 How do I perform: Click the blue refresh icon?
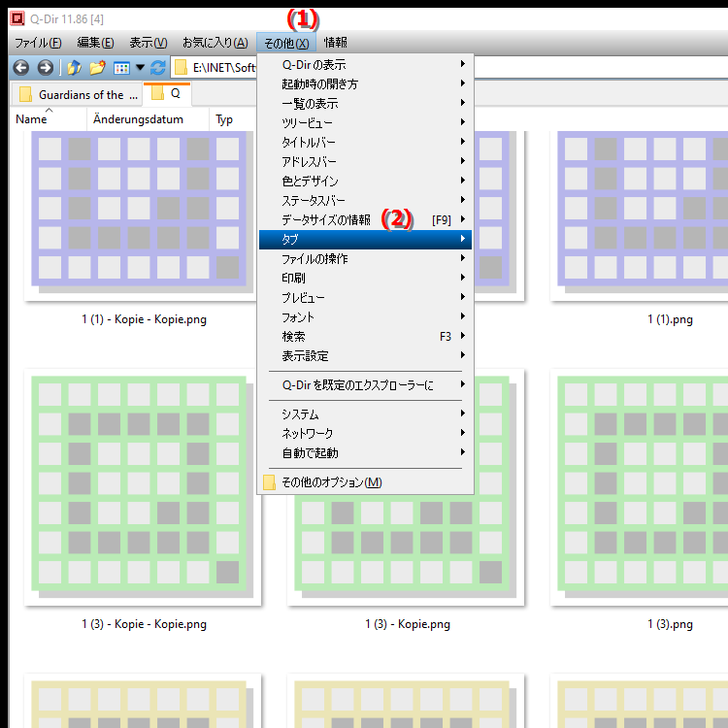click(x=158, y=68)
